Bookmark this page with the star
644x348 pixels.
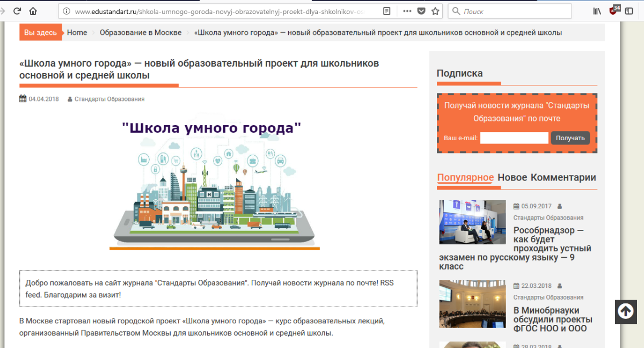(435, 11)
